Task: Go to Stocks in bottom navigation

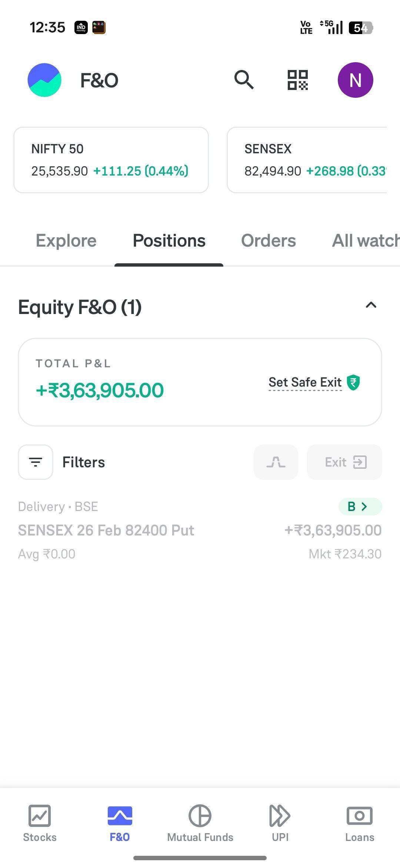Action: click(x=40, y=824)
